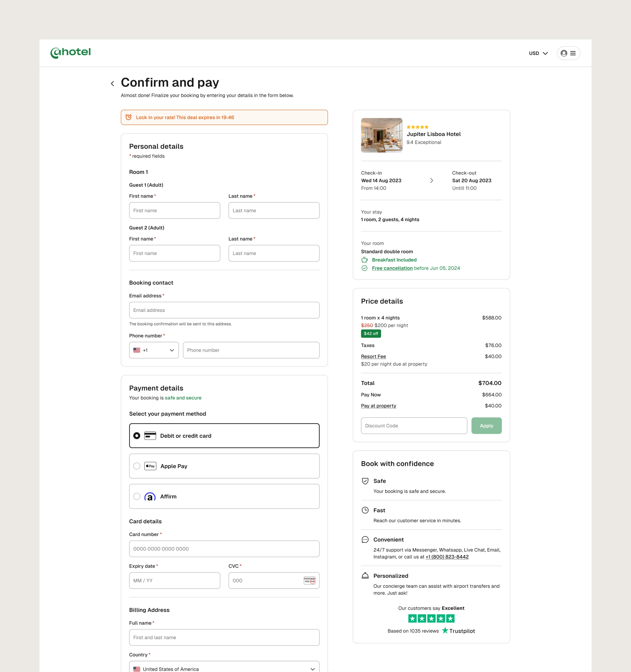The height and width of the screenshot is (672, 631).
Task: Click the Pay at property link
Action: [x=378, y=406]
